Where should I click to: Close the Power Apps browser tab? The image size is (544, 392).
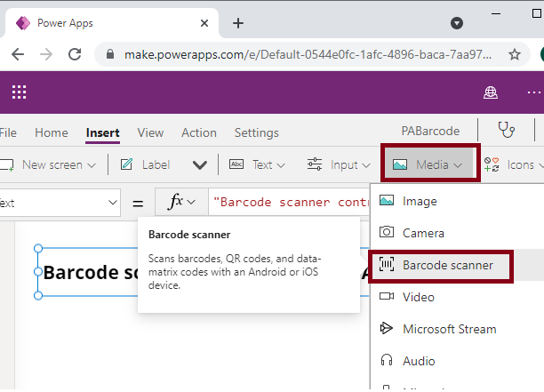[x=204, y=23]
